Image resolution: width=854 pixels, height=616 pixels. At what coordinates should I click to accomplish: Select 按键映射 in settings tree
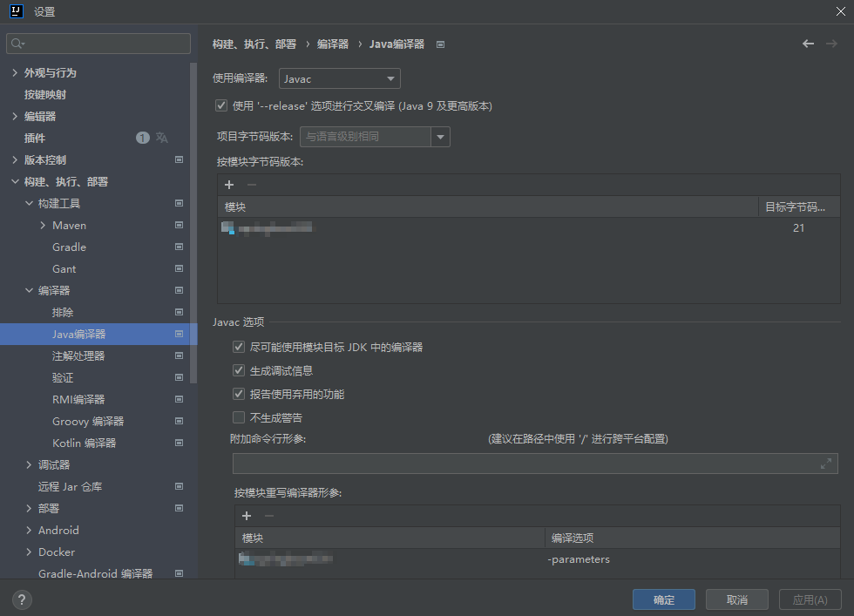pyautogui.click(x=45, y=94)
